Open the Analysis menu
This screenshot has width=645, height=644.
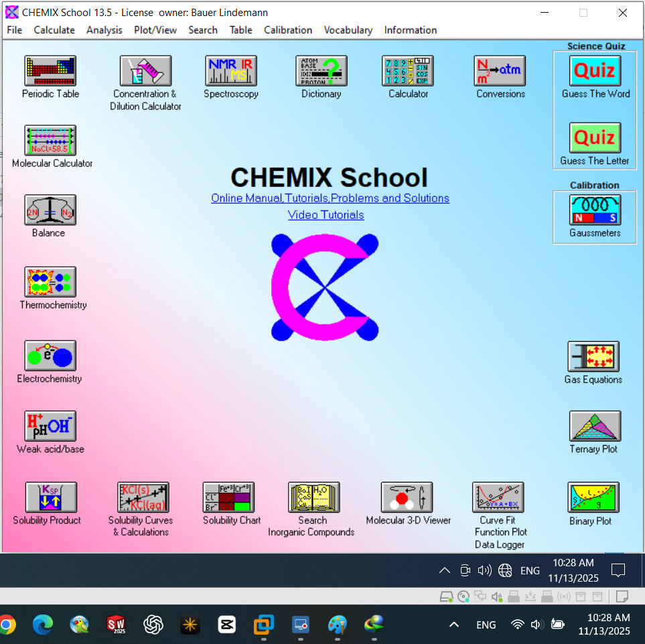(x=104, y=30)
